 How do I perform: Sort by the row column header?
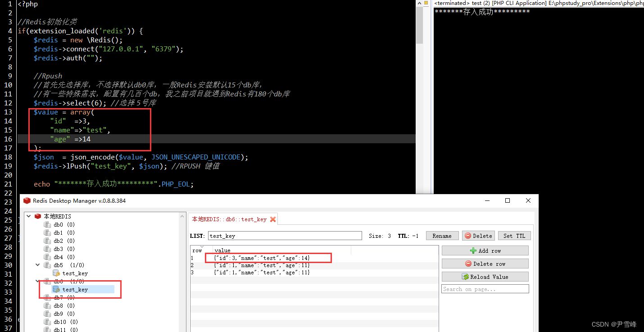(x=201, y=250)
